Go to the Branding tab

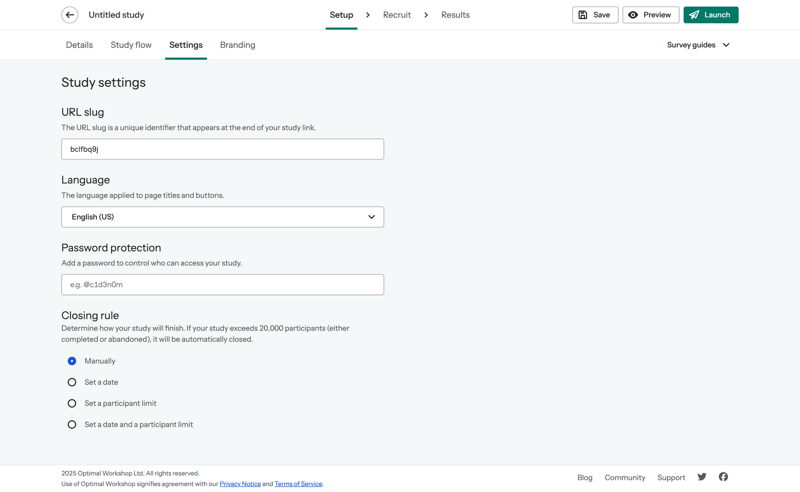pos(237,45)
